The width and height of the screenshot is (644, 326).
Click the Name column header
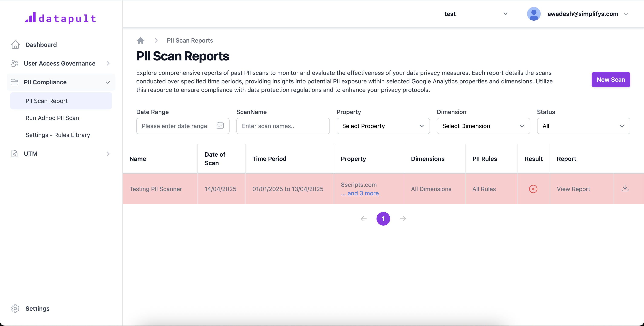pos(138,159)
